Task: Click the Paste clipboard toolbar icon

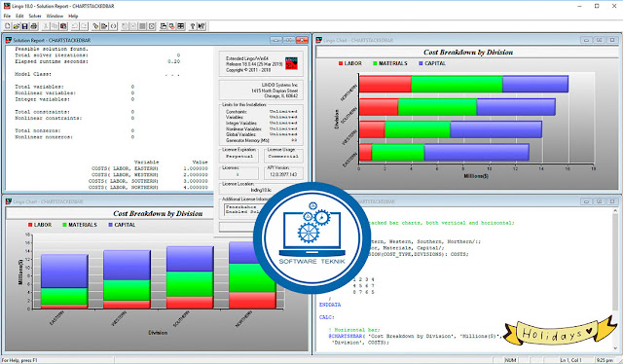Action: 63,26
